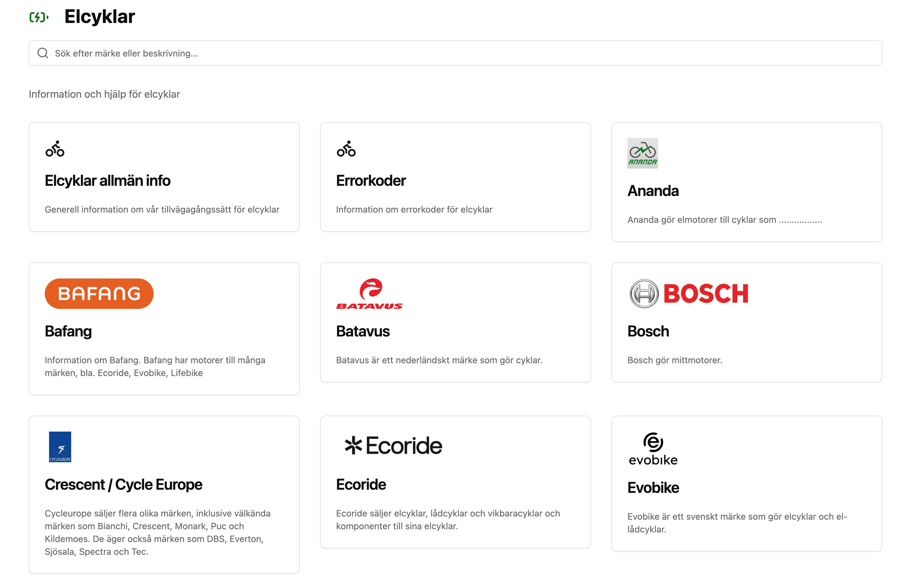Open the Ananda logo thumbnail
Screen dimensions: 906x588
pos(642,153)
